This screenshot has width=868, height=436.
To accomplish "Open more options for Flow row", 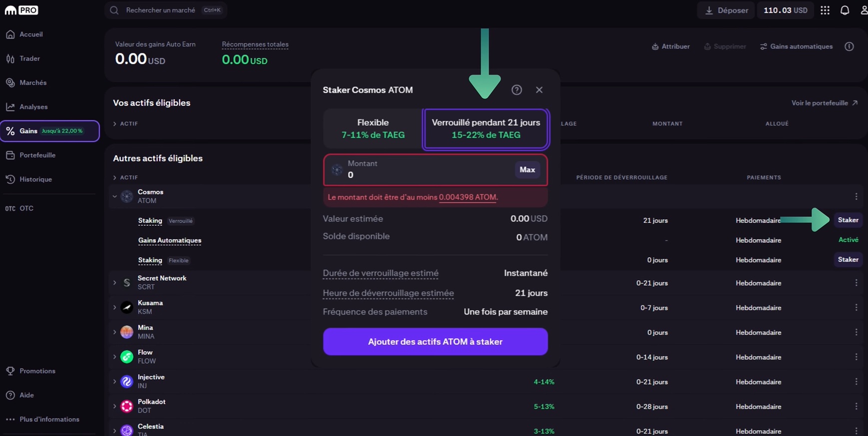I will (856, 357).
